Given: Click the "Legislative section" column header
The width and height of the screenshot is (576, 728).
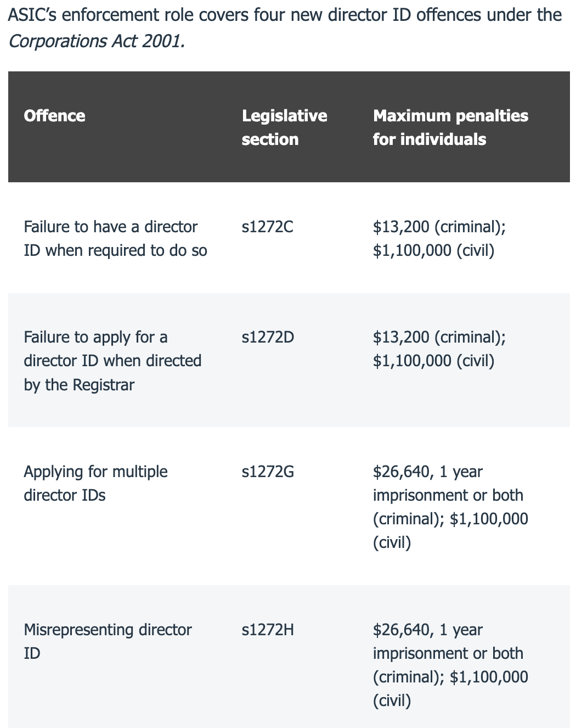Looking at the screenshot, I should tap(284, 127).
